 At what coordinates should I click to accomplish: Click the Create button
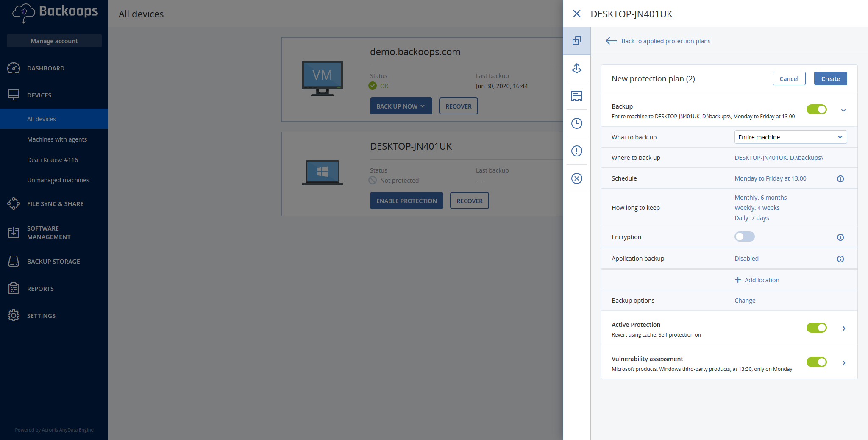[830, 78]
